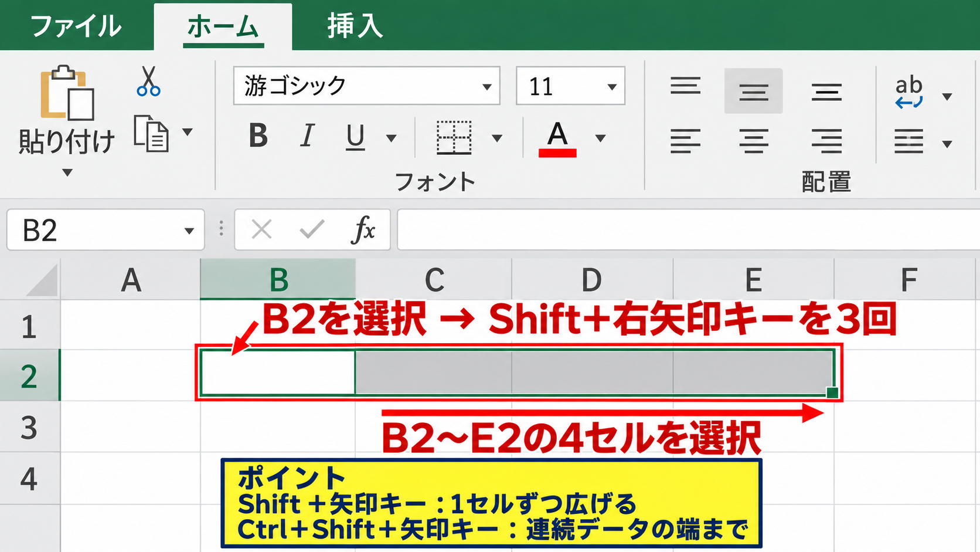Click the Name Box showing B2
980x552 pixels.
coord(106,229)
